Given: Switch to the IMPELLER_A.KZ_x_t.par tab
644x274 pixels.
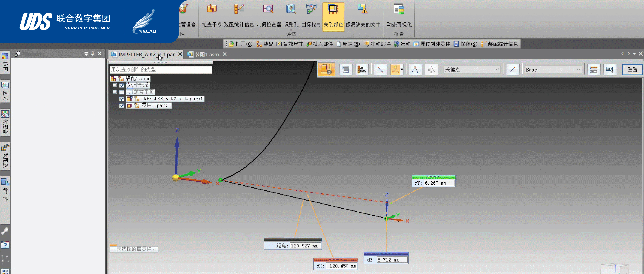Looking at the screenshot, I should 146,54.
